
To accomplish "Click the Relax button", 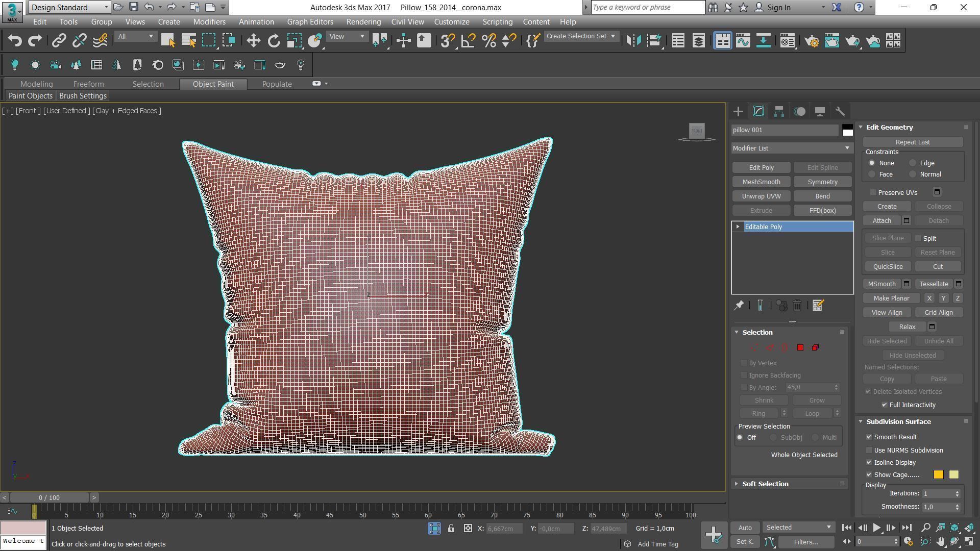I will tap(907, 327).
